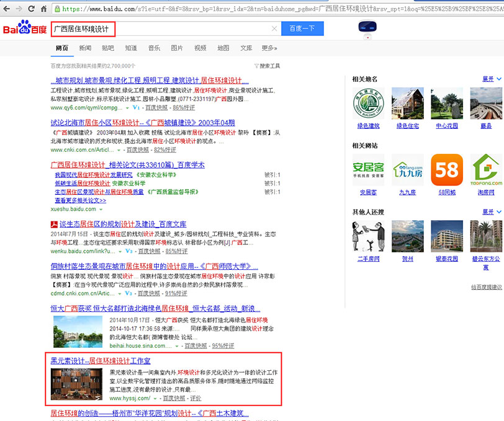Click the 安居客 logo image
This screenshot has width=504, height=421.
click(x=368, y=169)
